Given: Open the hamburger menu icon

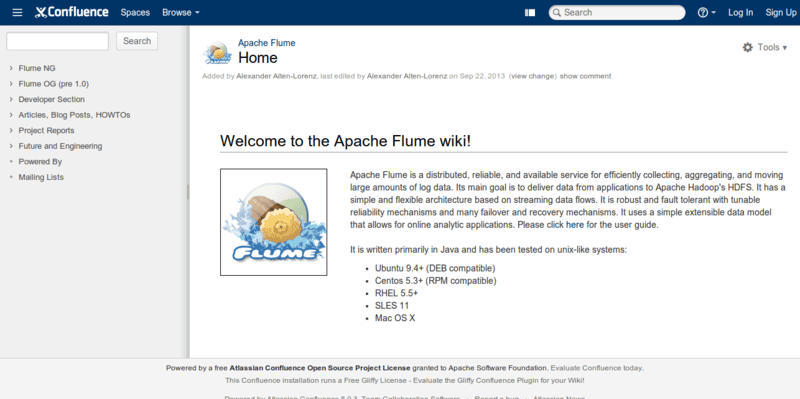Looking at the screenshot, I should [17, 12].
